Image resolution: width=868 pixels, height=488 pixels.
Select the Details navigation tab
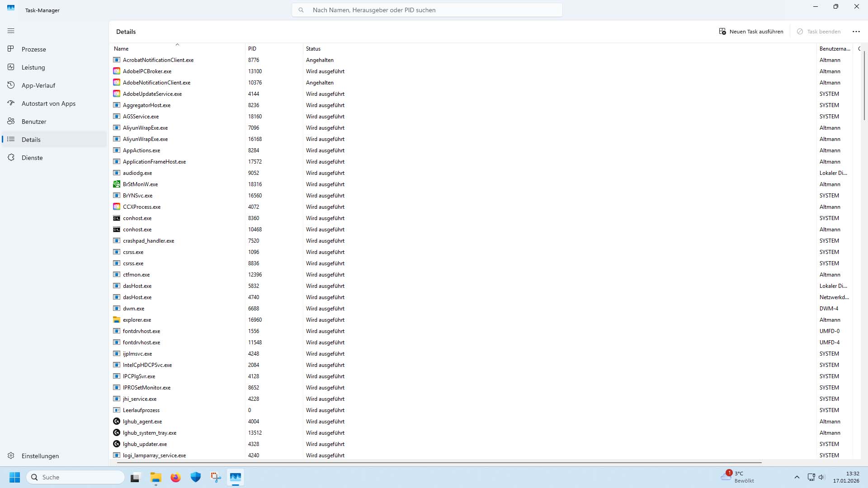pos(31,140)
